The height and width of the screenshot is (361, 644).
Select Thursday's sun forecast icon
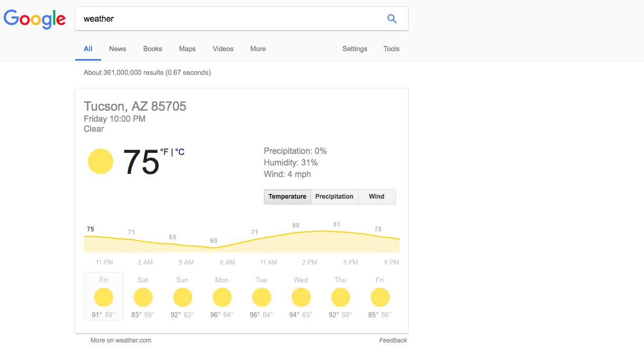pos(341,297)
